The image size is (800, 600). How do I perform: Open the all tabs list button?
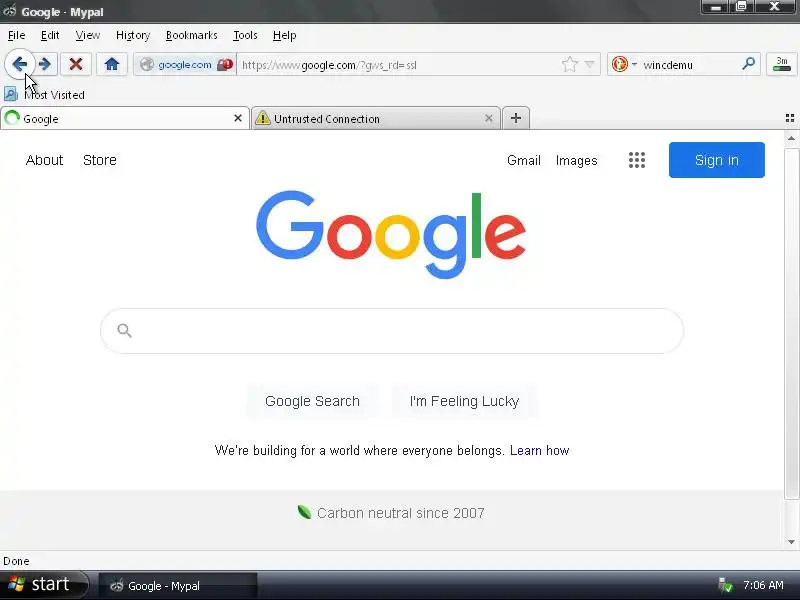tap(790, 118)
